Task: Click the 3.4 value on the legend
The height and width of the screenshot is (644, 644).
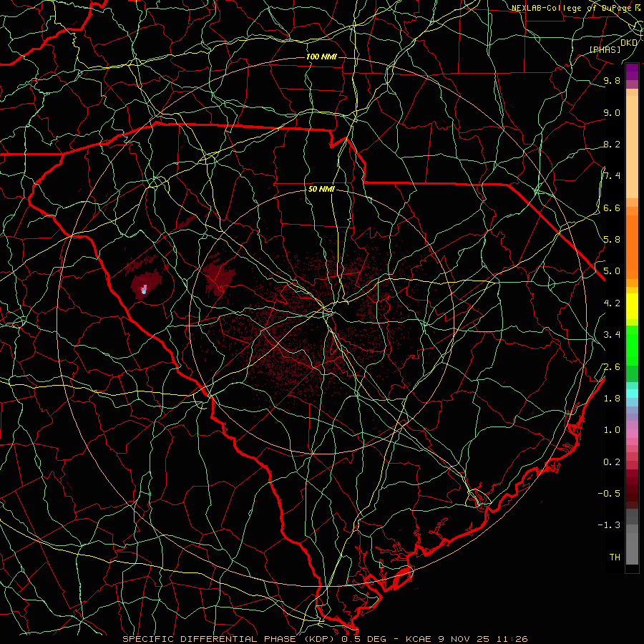Action: [x=612, y=335]
